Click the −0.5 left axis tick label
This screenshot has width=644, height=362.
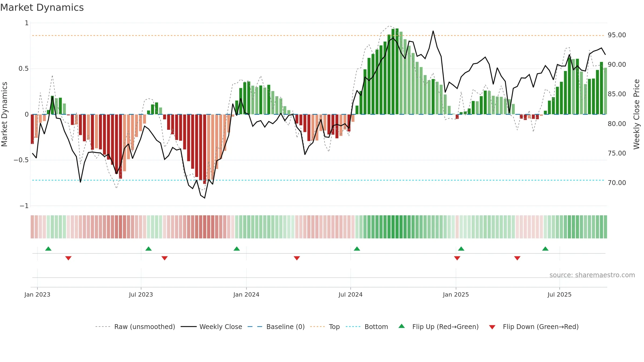click(21, 160)
